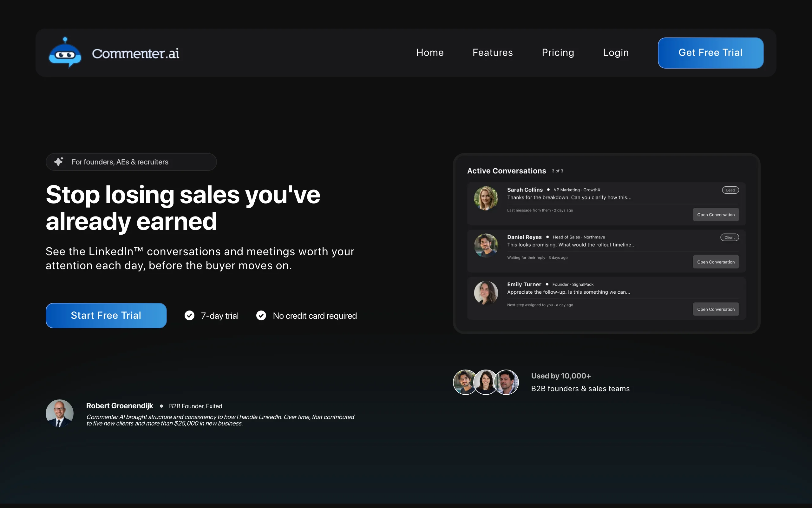Click the '3 of 3' counter
The width and height of the screenshot is (812, 508).
557,171
